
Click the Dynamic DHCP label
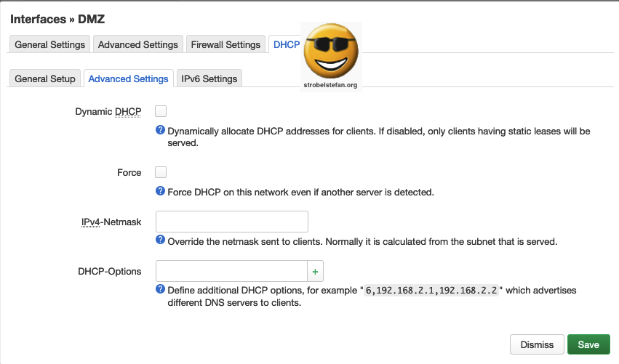pyautogui.click(x=108, y=112)
